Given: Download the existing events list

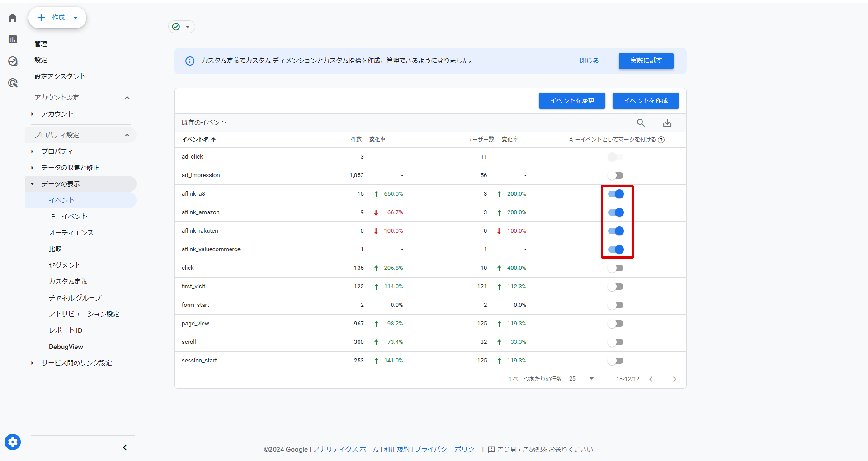Looking at the screenshot, I should point(667,123).
